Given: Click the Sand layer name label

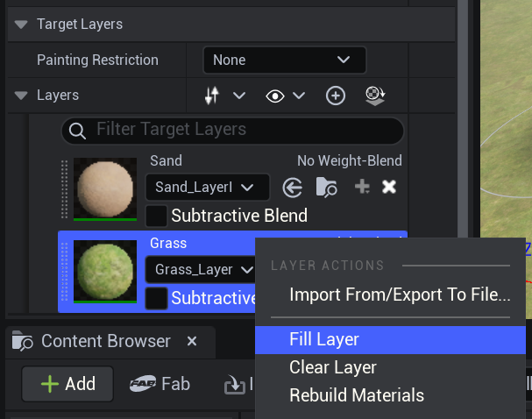Looking at the screenshot, I should [x=166, y=160].
